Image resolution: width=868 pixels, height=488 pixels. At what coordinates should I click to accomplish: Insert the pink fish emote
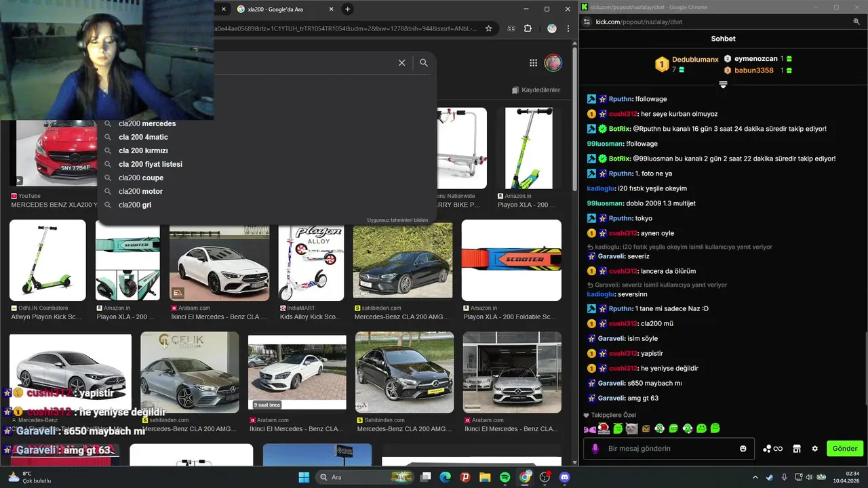pos(590,428)
